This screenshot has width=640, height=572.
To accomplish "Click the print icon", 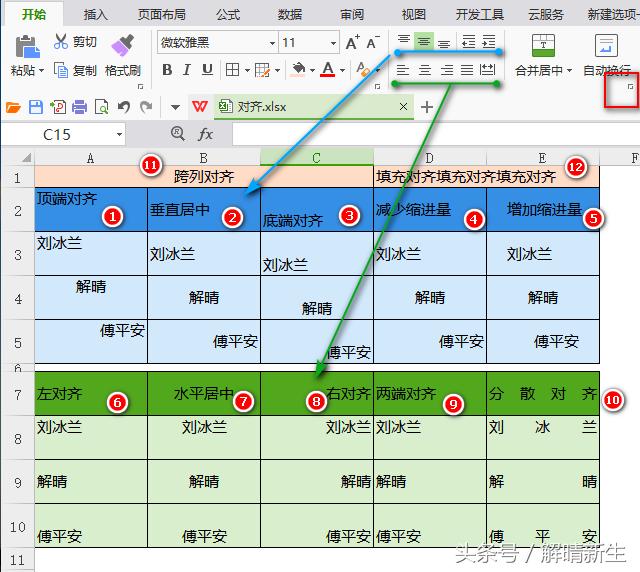I will 80,107.
